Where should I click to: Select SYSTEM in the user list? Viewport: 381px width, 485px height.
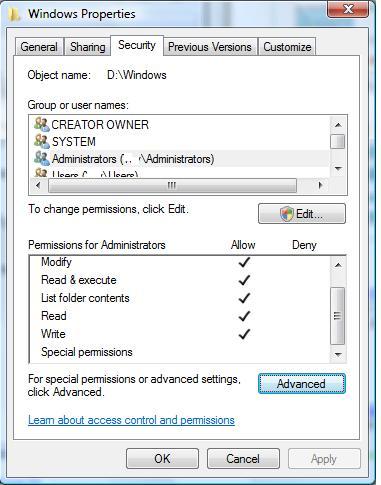[180, 142]
